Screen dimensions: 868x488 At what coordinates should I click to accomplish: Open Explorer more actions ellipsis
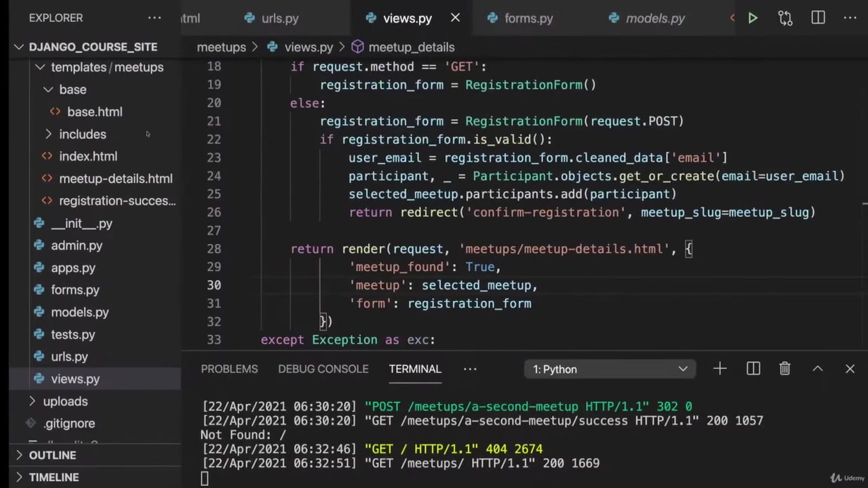pos(155,18)
